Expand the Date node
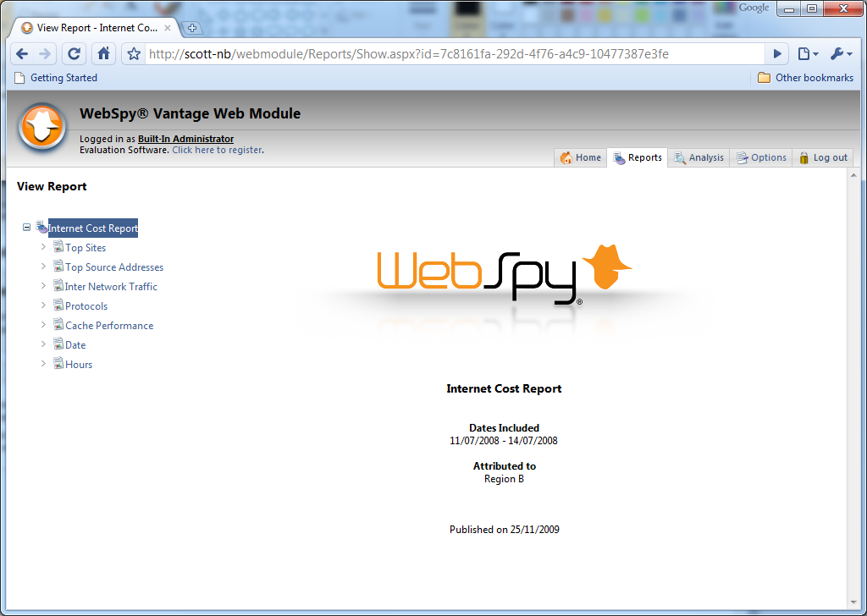This screenshot has width=867, height=616. [43, 344]
